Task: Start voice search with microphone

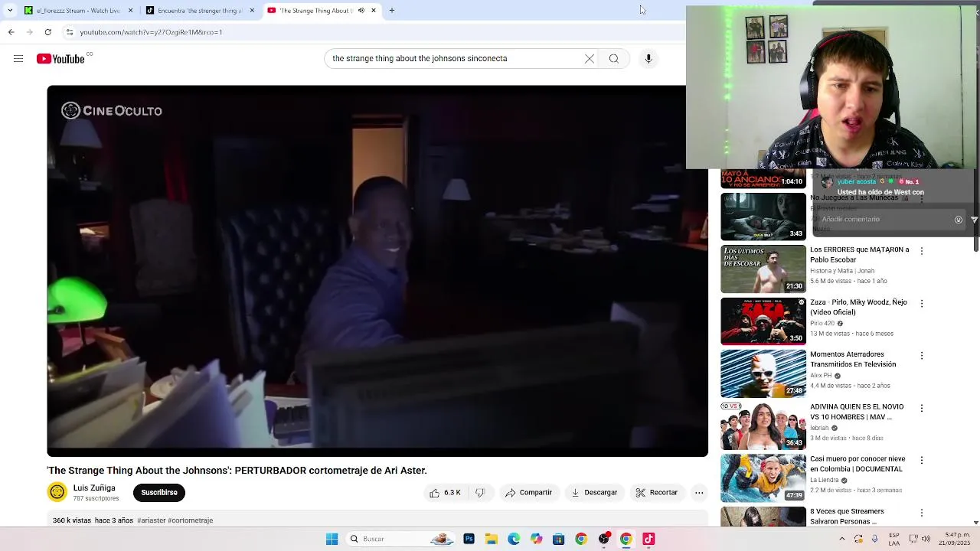Action: tap(648, 59)
